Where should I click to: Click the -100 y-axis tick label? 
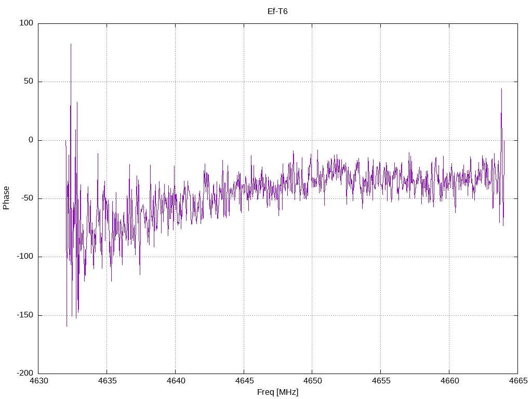point(25,257)
